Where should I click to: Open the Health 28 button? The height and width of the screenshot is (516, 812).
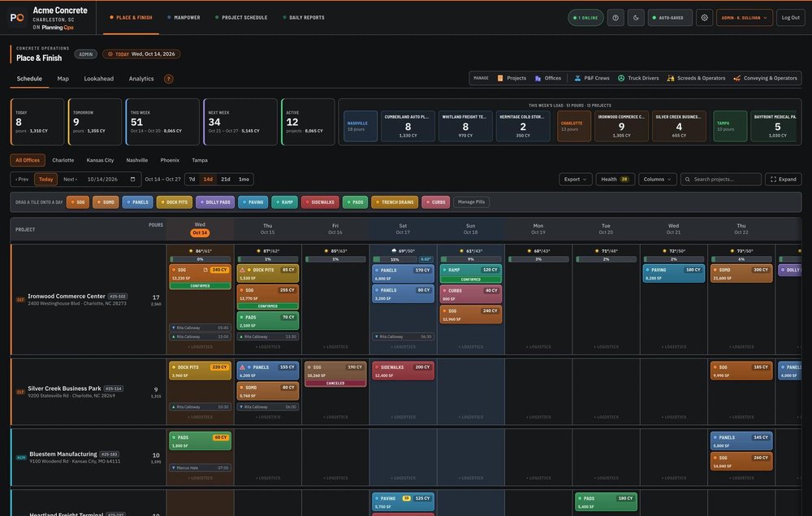615,180
